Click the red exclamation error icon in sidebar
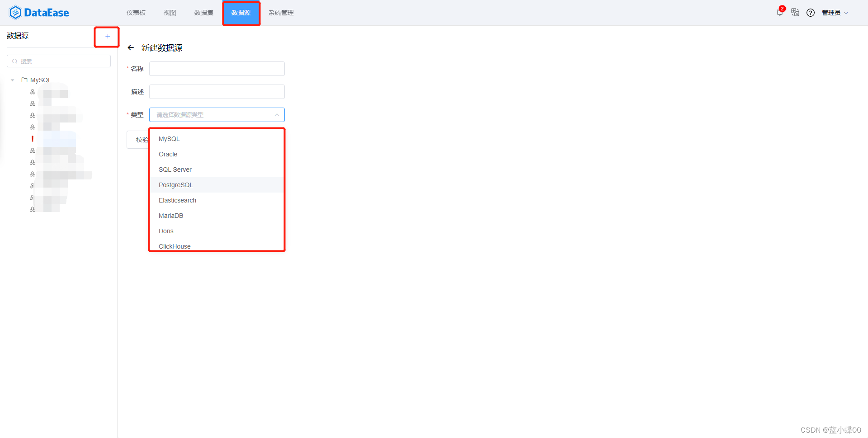Image resolution: width=868 pixels, height=438 pixels. tap(32, 139)
